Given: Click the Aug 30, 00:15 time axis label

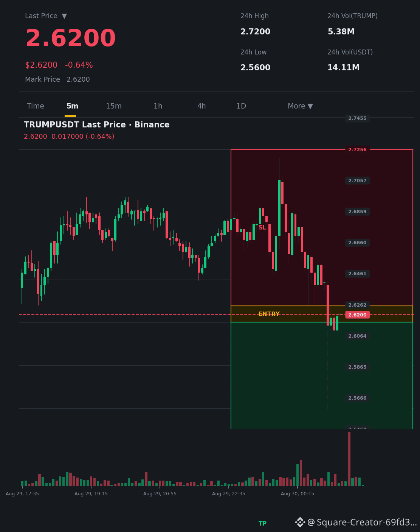Looking at the screenshot, I should click(x=298, y=494).
